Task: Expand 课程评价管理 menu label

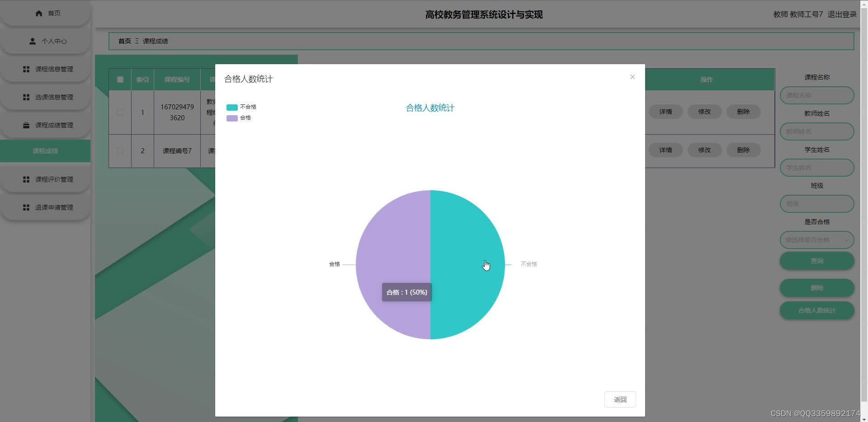Action: click(54, 179)
